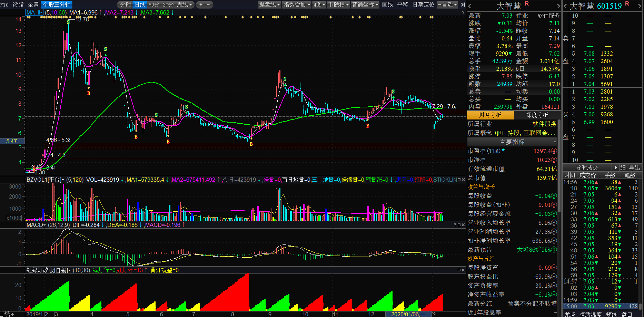Image resolution: width=644 pixels, height=317 pixels.
Task: Select 日线 daily chart period
Action: pyautogui.click(x=140, y=5)
